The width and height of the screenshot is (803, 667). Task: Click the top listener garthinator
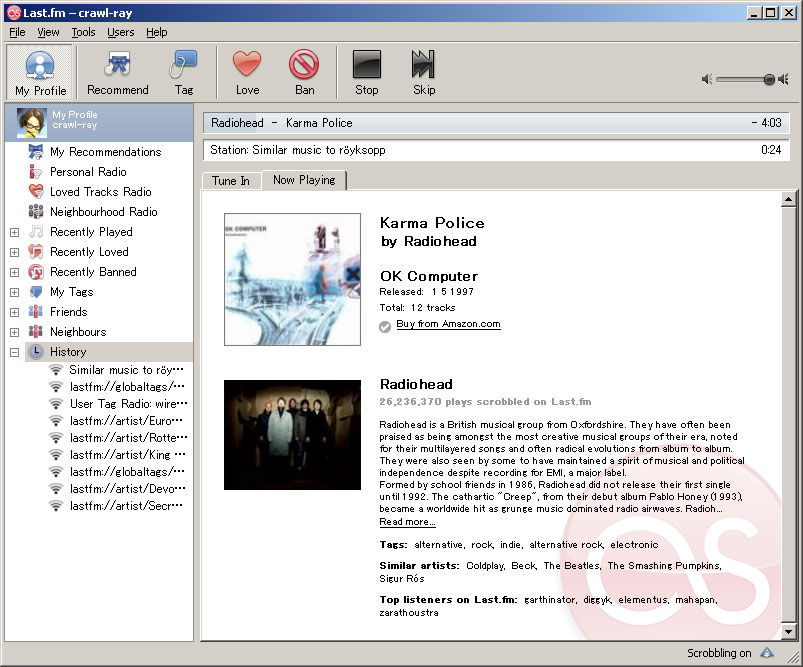(x=550, y=599)
